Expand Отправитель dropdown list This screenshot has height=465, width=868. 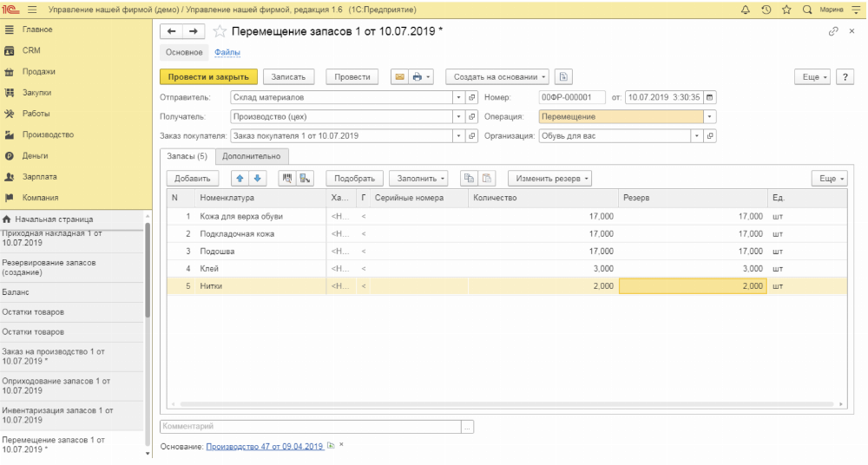[x=458, y=97]
